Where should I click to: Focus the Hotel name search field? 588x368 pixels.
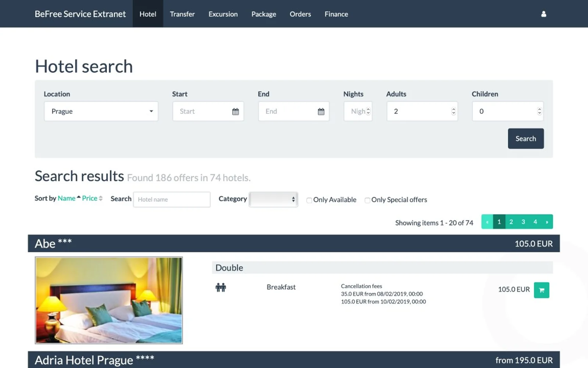click(x=172, y=199)
